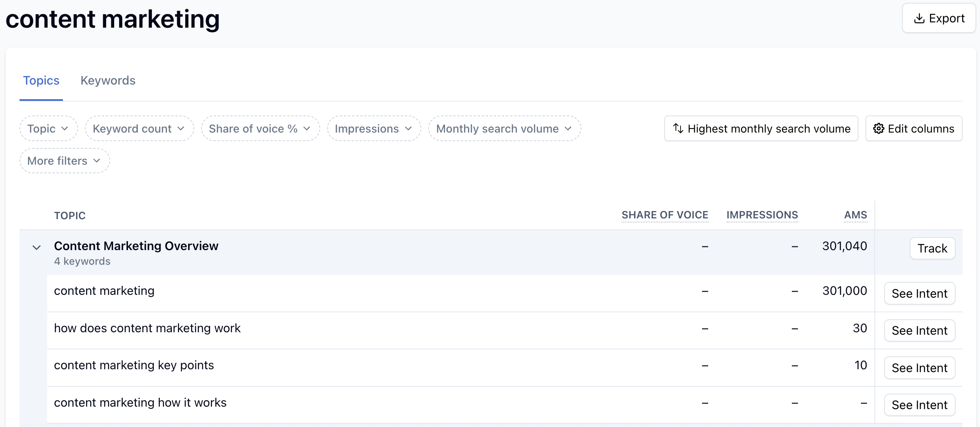This screenshot has width=980, height=427.
Task: Click the sort arrows icon beside Highest monthly search volume
Action: pyautogui.click(x=678, y=129)
